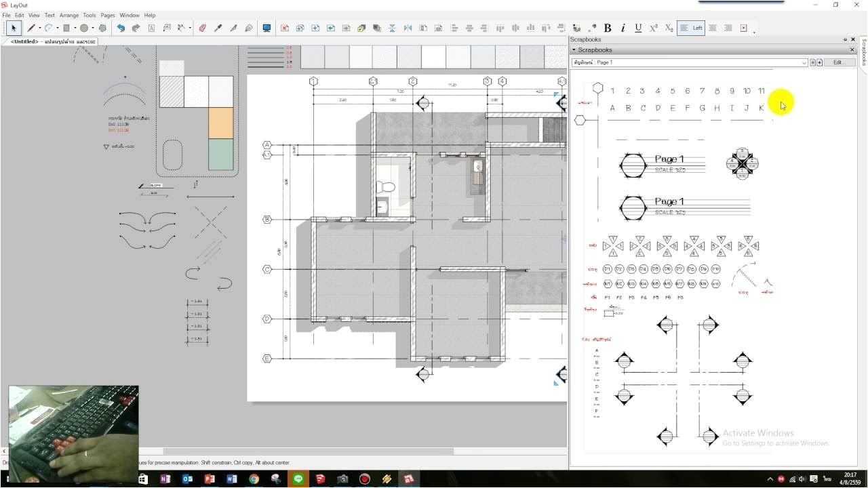Expand the Arc tool options arrow
Screen dimensions: 868x488
(57, 28)
